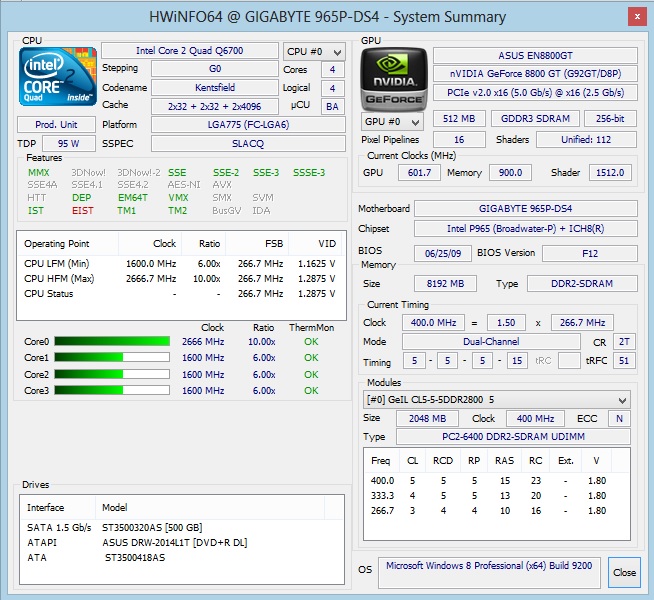Click the module size 2048 MB field
Viewport: 654px width, 600px height.
click(x=428, y=419)
